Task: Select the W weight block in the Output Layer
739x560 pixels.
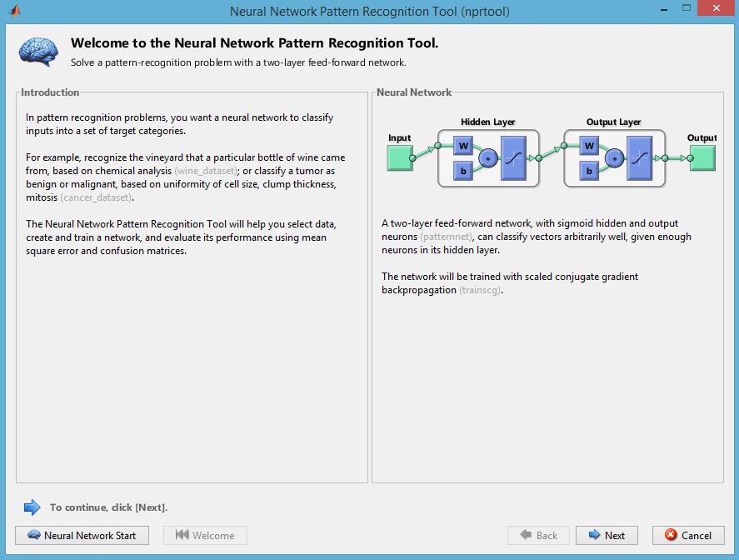Action: click(x=589, y=146)
